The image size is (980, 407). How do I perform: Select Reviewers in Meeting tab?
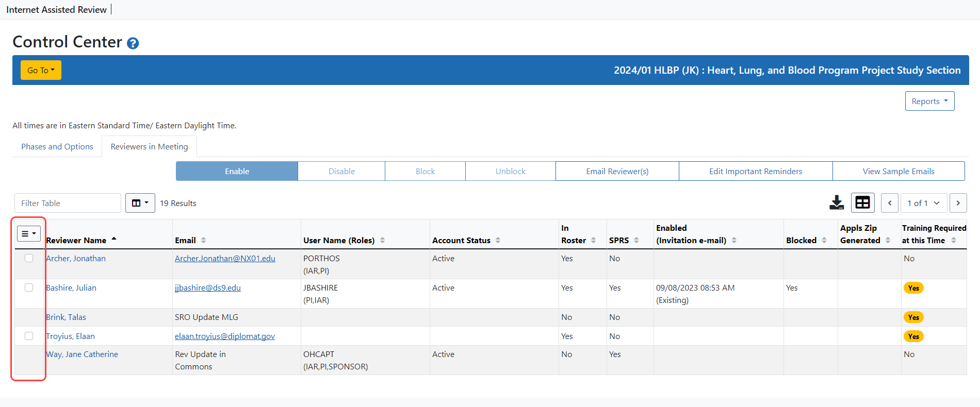click(149, 147)
